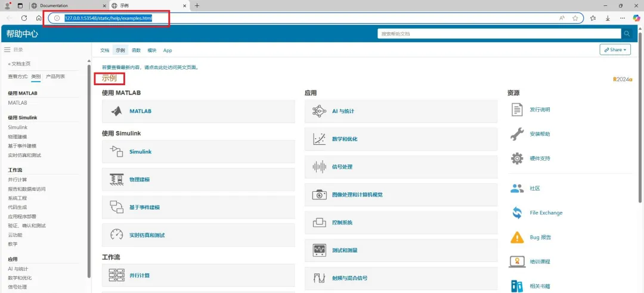Click the Simulink block icon

[117, 151]
